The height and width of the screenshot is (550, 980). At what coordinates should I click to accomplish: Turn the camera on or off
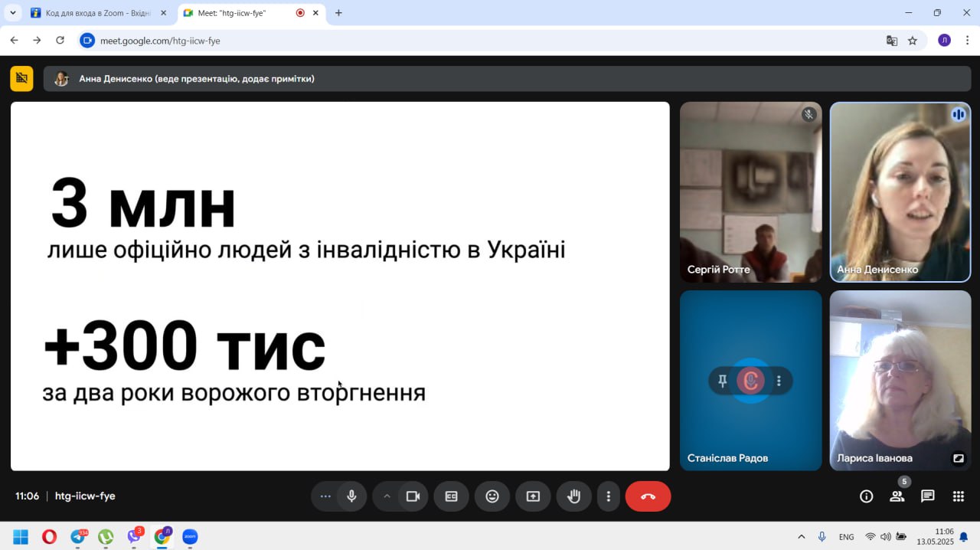[413, 496]
